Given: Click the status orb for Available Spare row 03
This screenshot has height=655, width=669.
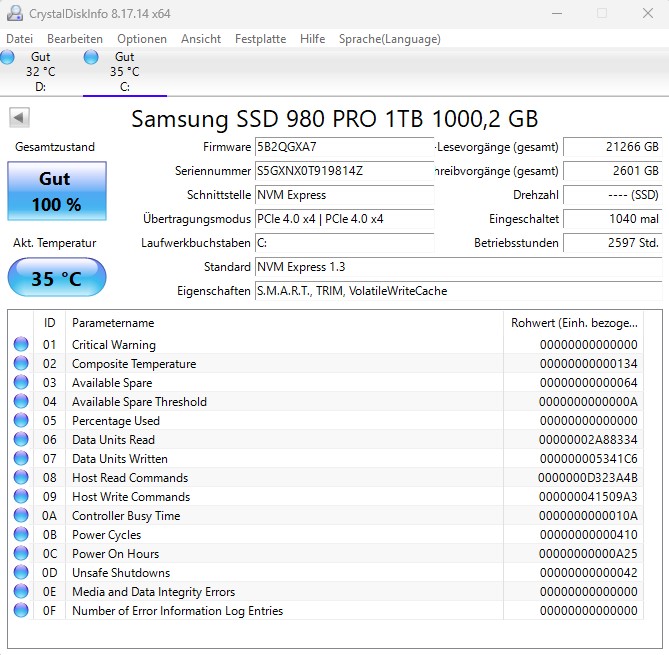Looking at the screenshot, I should coord(21,382).
